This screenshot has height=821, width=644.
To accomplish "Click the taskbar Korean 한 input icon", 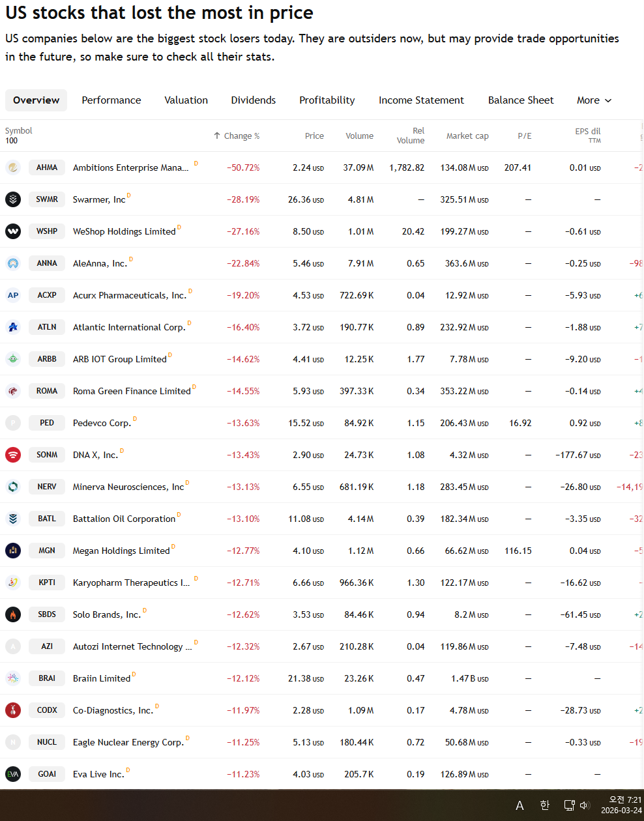I will point(545,805).
